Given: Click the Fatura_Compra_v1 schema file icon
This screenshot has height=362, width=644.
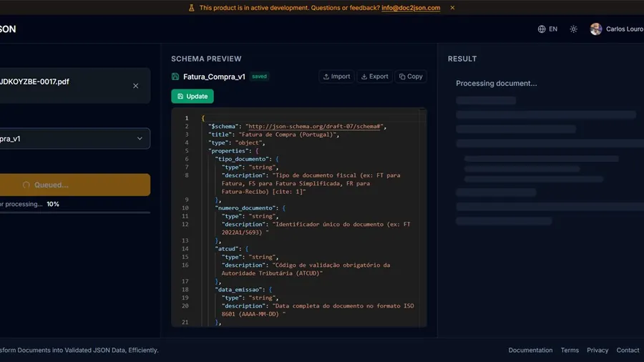Looking at the screenshot, I should click(175, 77).
